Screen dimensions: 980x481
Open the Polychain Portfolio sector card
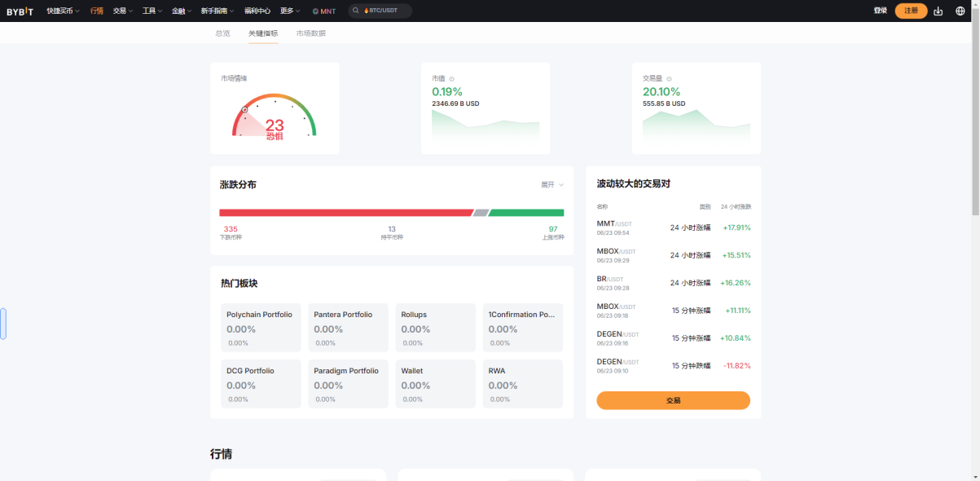261,328
